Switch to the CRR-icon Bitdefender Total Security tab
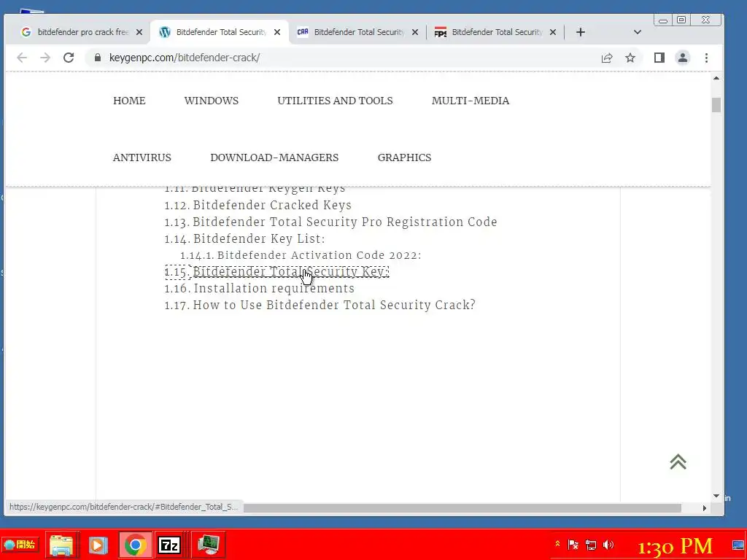The height and width of the screenshot is (560, 747). coord(357,32)
